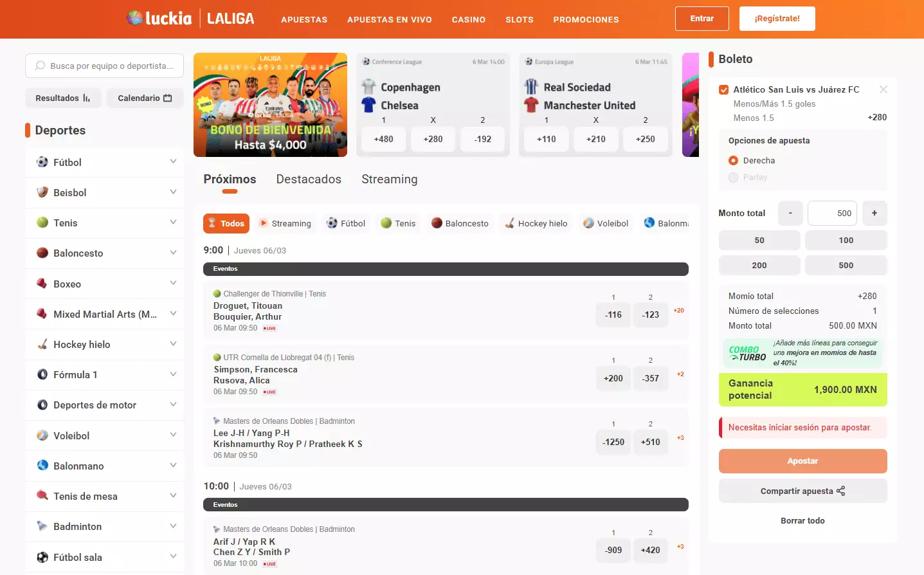Remove Atlético San Luis bet with X

pyautogui.click(x=883, y=89)
